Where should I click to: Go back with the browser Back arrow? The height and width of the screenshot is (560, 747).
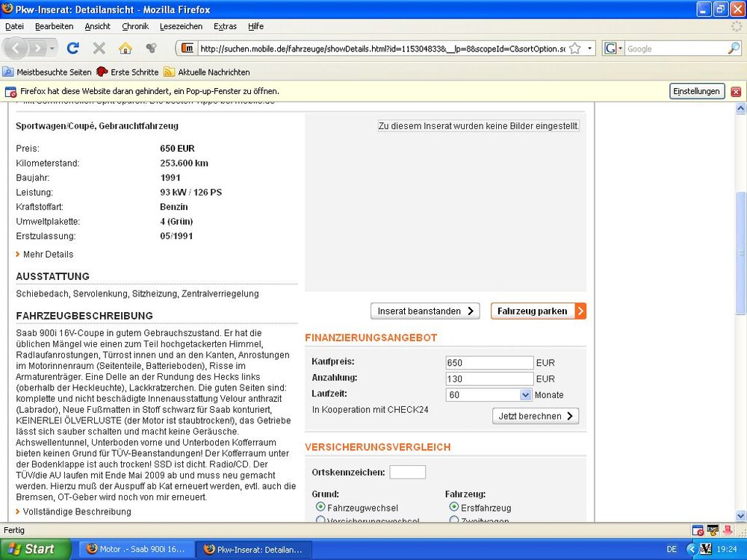point(16,48)
